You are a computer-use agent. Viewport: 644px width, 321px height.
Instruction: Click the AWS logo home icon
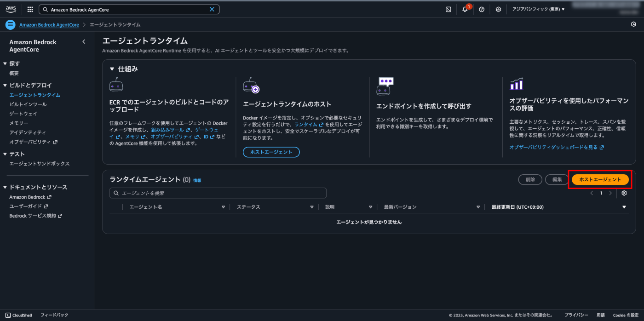11,9
